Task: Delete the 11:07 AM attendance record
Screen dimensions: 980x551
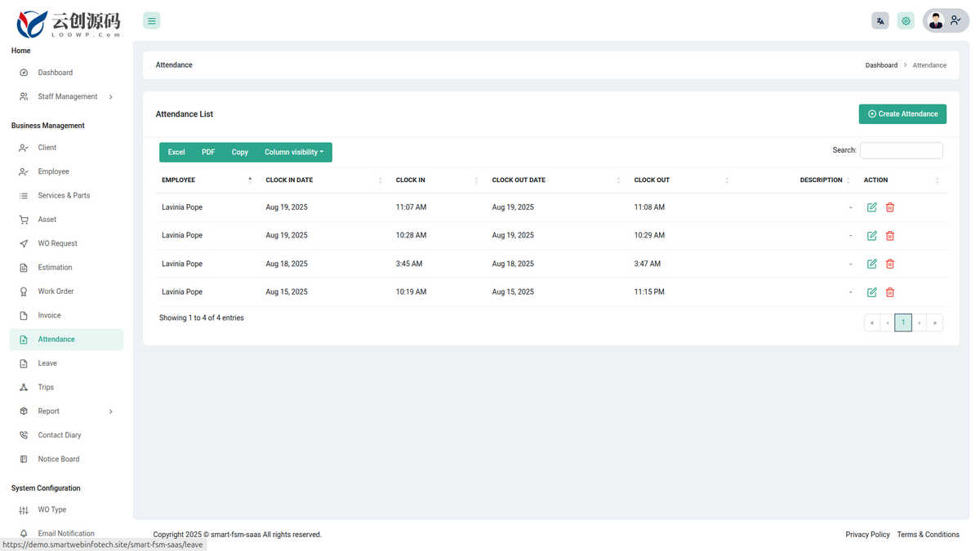Action: tap(890, 207)
